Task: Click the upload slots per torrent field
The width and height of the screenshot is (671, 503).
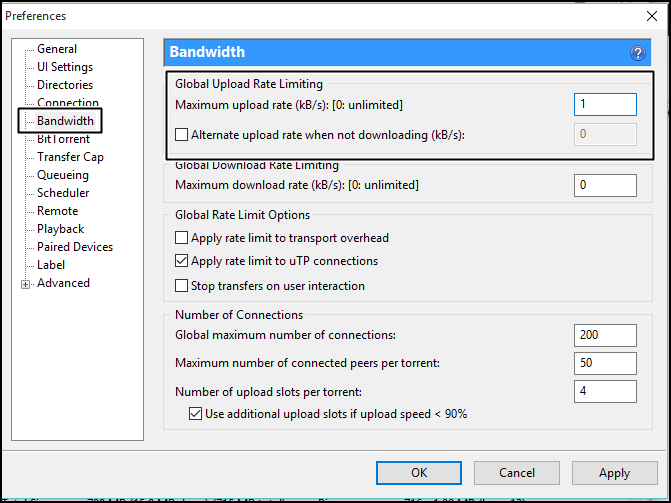Action: (605, 391)
